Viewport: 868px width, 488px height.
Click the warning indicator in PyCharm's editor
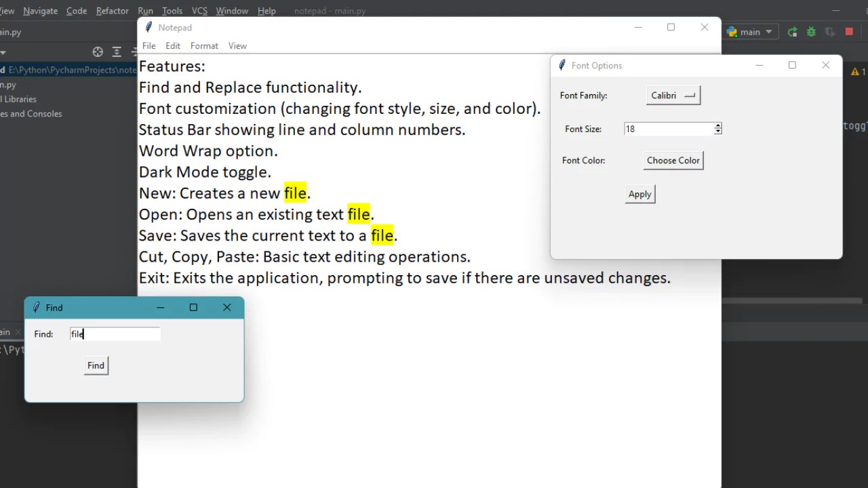855,71
